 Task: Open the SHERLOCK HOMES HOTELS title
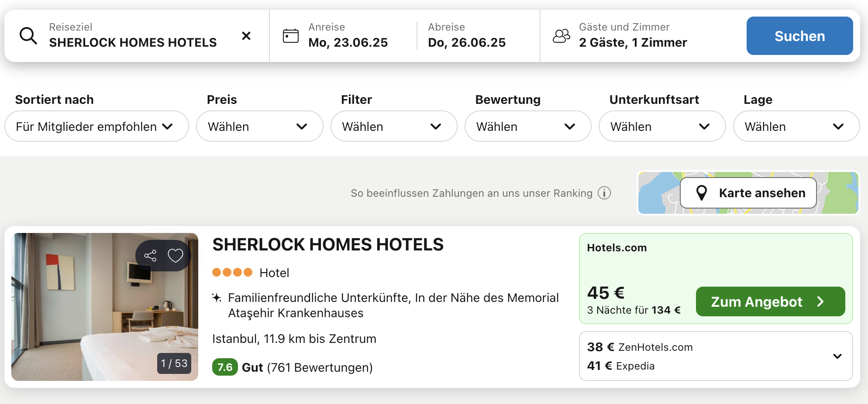328,245
